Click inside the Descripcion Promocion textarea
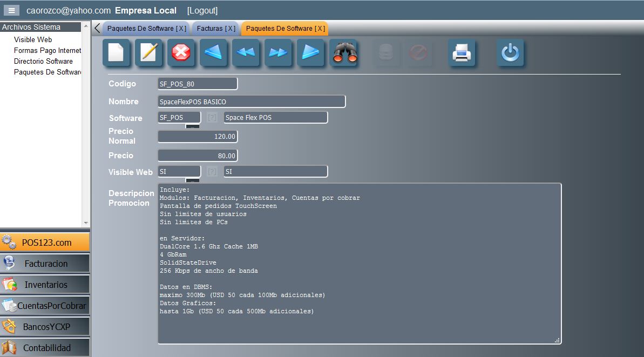 (360, 264)
